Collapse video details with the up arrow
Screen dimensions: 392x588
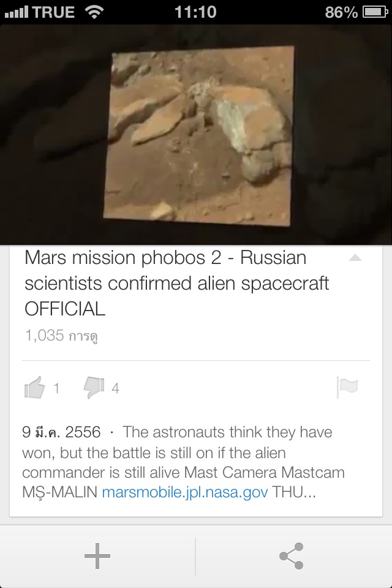point(355,257)
